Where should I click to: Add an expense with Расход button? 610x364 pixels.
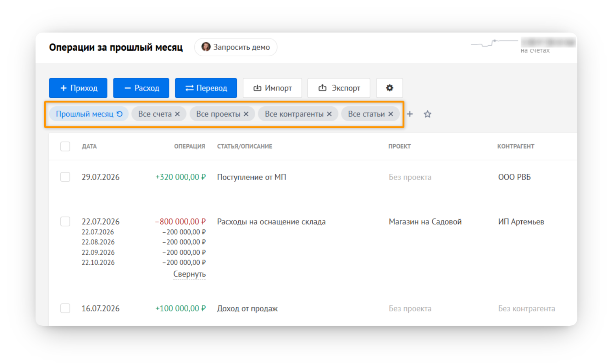[x=141, y=88]
